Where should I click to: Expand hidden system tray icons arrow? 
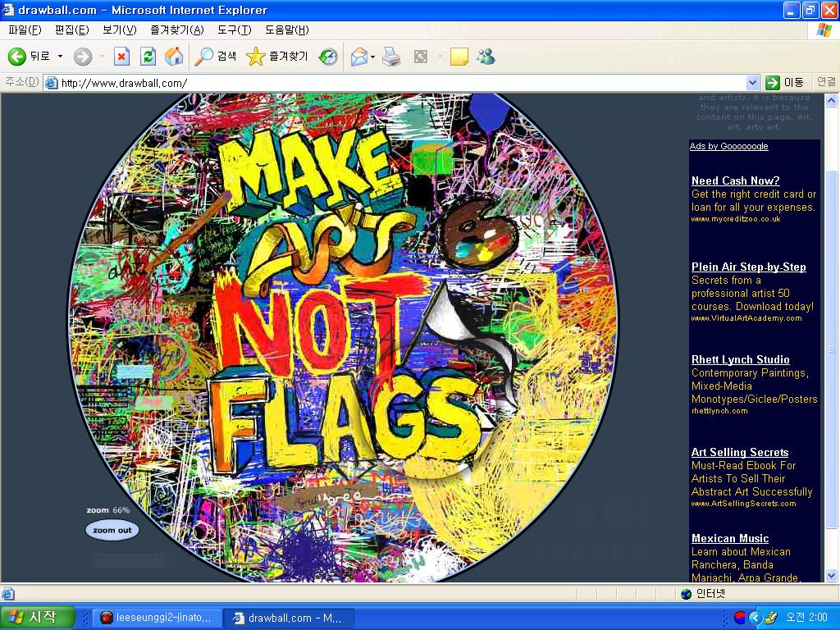click(x=756, y=618)
